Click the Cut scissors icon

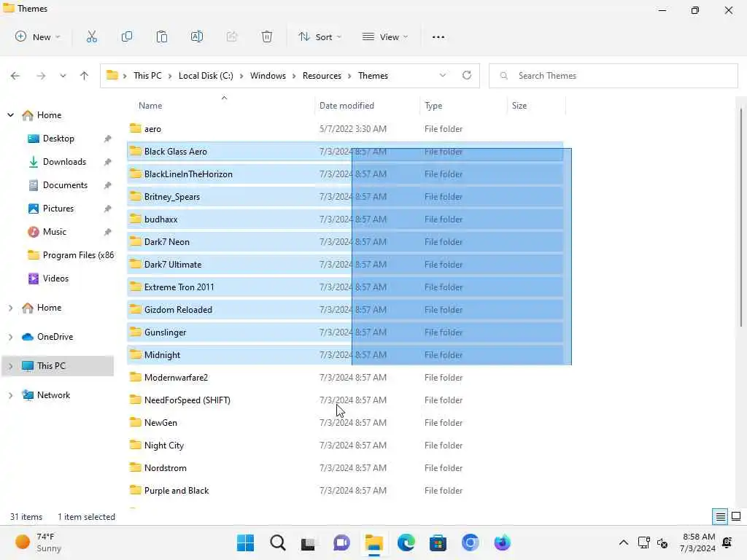tap(91, 36)
